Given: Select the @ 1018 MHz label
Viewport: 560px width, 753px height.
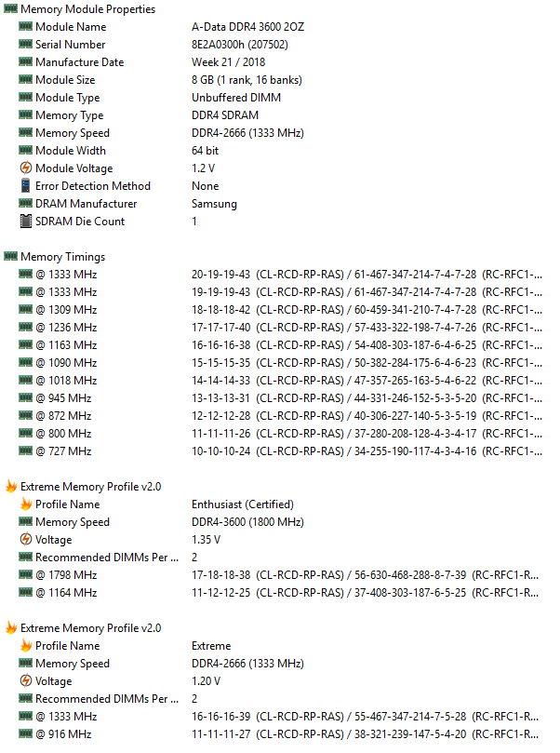Looking at the screenshot, I should [x=66, y=381].
